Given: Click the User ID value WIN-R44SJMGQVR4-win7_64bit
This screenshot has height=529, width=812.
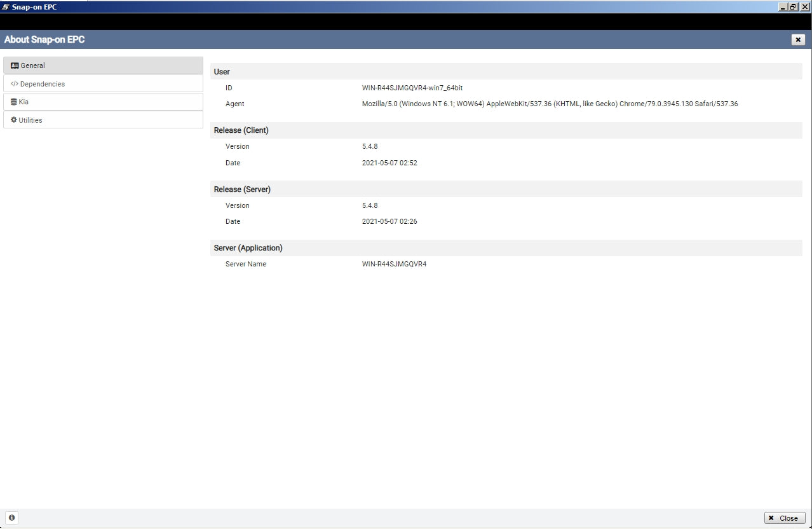Looking at the screenshot, I should [412, 88].
